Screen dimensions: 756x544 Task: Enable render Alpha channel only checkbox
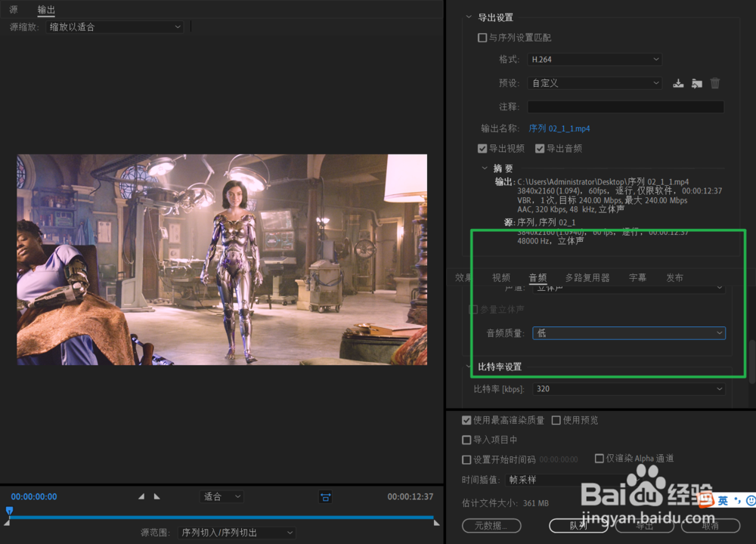coord(600,458)
